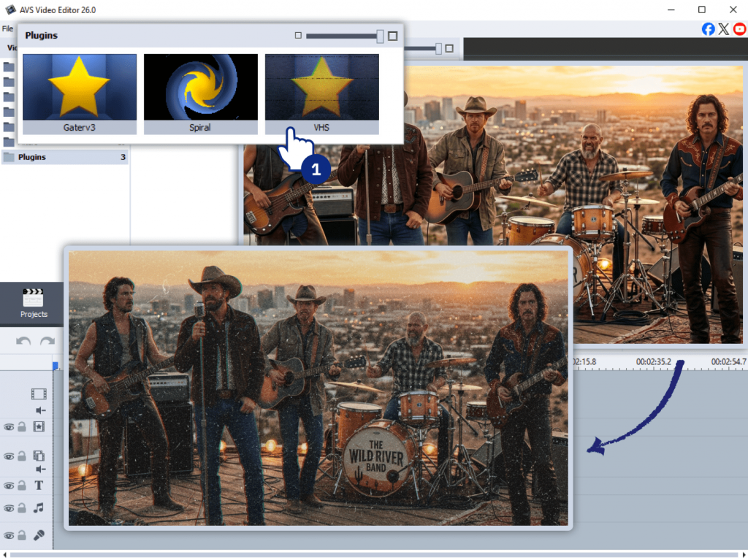Toggle visibility of the music track
The image size is (748, 560).
tap(9, 508)
